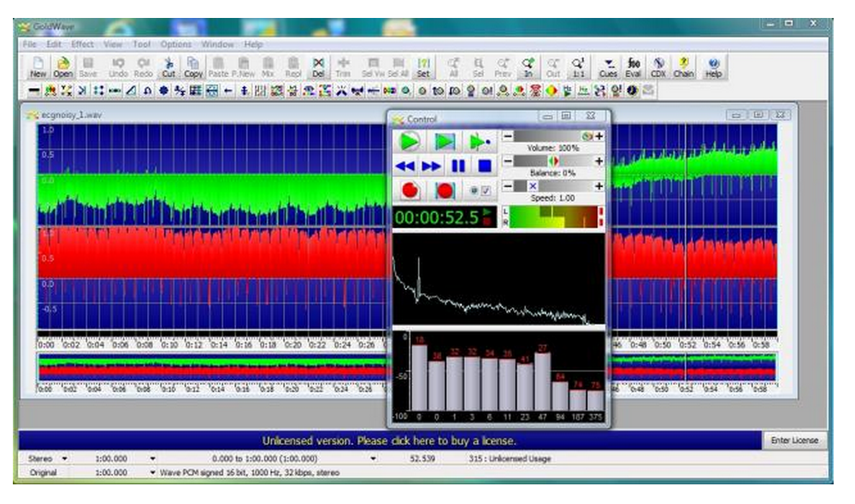Open the Stereo channel dropdown in status bar
Screen dimensions: 855x504
64,459
